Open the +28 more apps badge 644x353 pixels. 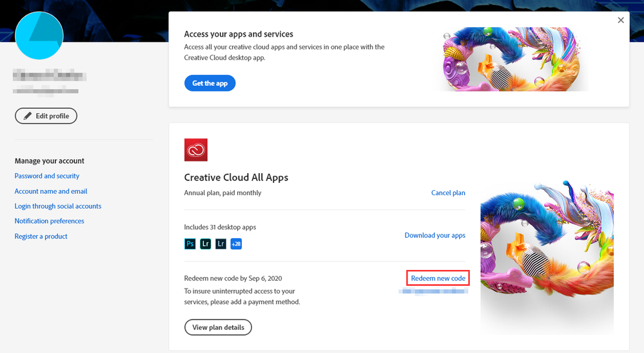(236, 244)
